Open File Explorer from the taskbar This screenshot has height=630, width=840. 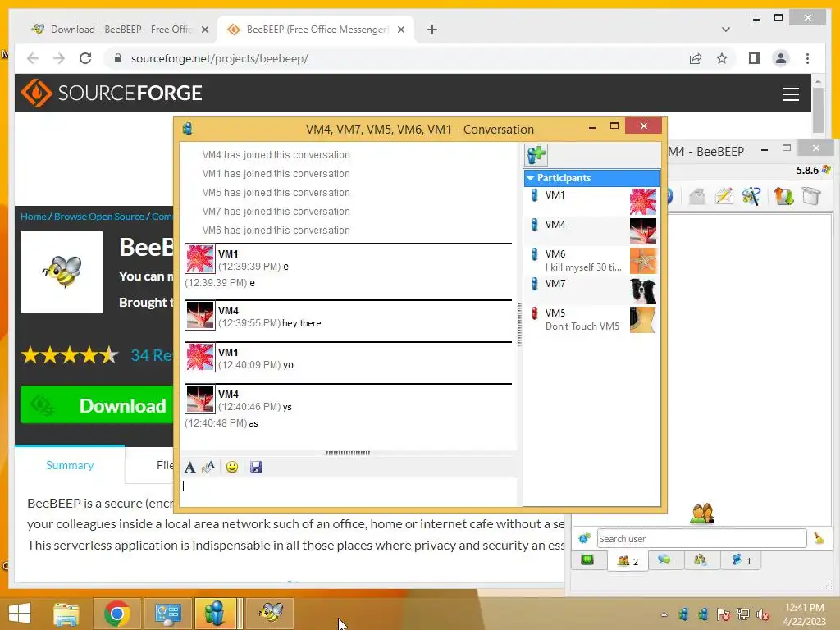[x=66, y=614]
